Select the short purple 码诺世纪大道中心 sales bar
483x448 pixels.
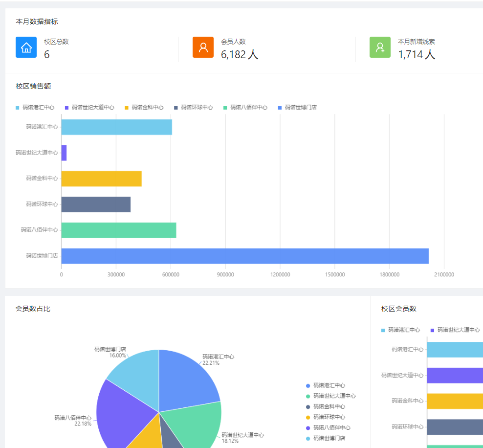(x=64, y=153)
